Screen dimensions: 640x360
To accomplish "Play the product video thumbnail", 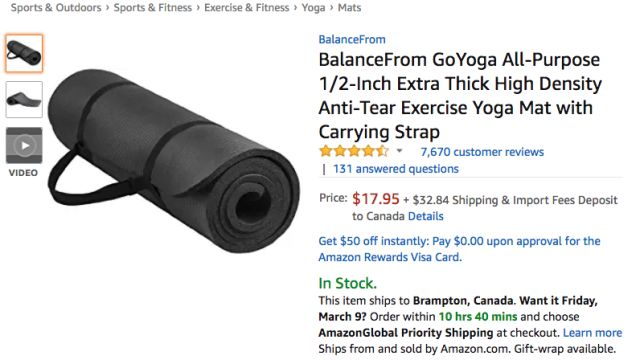I will 24,145.
